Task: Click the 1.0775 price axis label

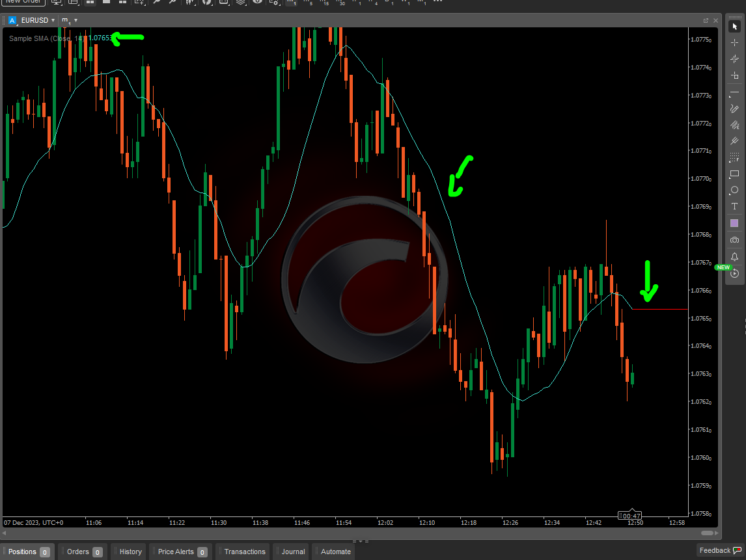Action: [701, 40]
